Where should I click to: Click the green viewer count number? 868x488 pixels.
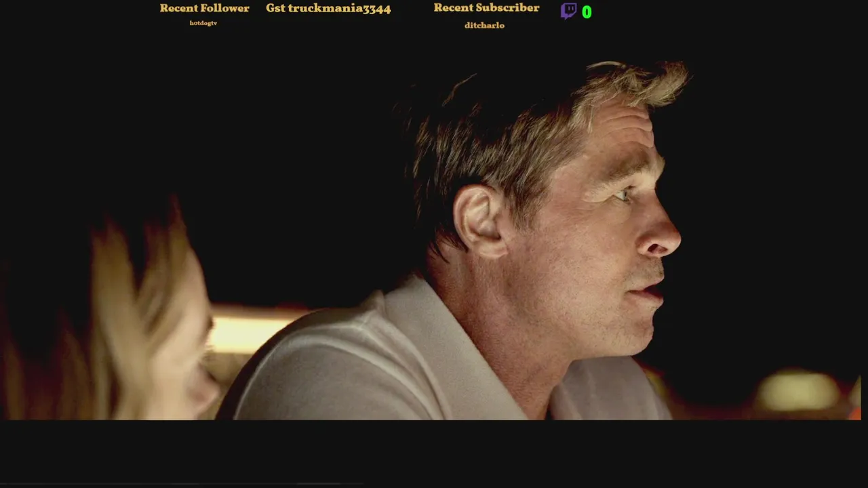click(x=587, y=12)
